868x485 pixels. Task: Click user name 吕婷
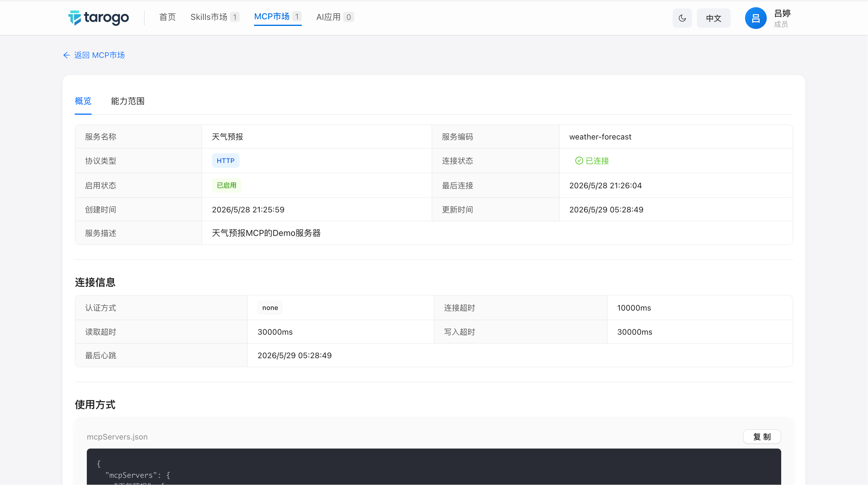point(782,13)
